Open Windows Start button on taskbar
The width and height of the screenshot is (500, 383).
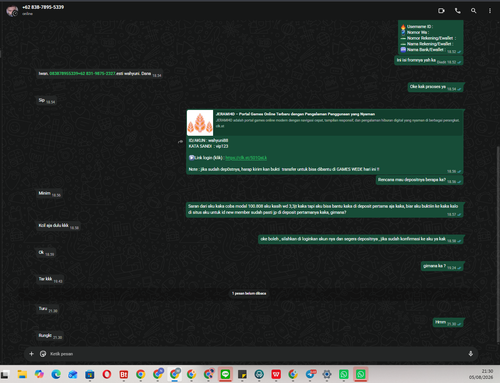[x=5, y=374]
